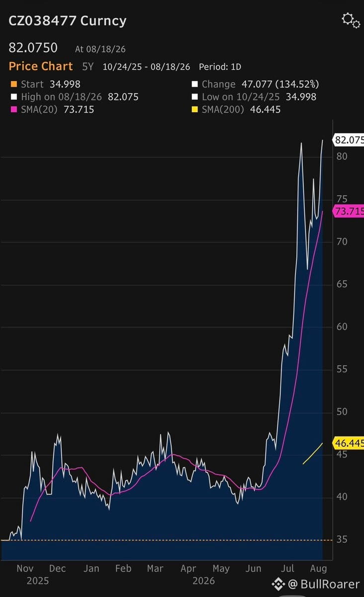Click the May month label
This screenshot has height=597, width=364.
pos(221,569)
